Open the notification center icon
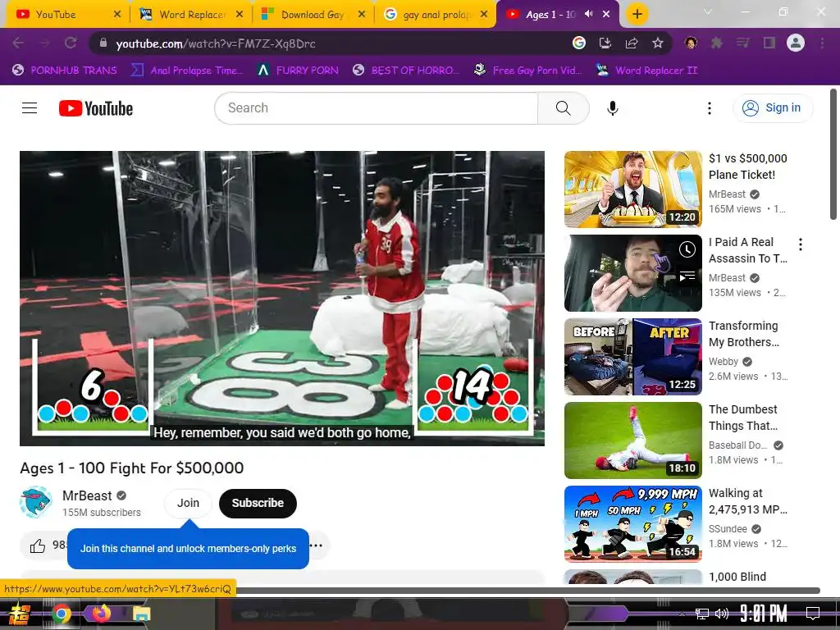This screenshot has width=840, height=630. pos(813,613)
